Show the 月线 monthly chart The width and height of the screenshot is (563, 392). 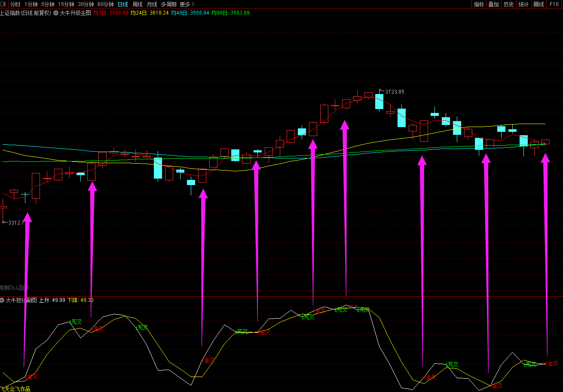[152, 4]
